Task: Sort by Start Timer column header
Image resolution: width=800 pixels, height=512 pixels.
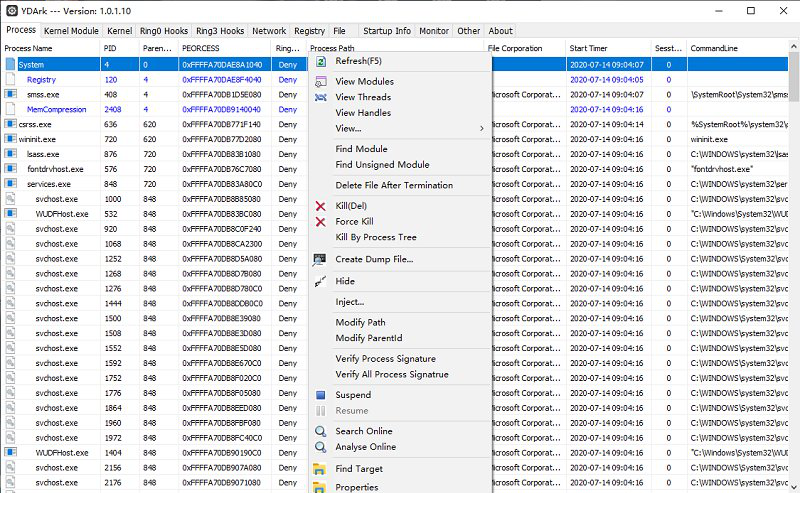Action: click(x=609, y=48)
